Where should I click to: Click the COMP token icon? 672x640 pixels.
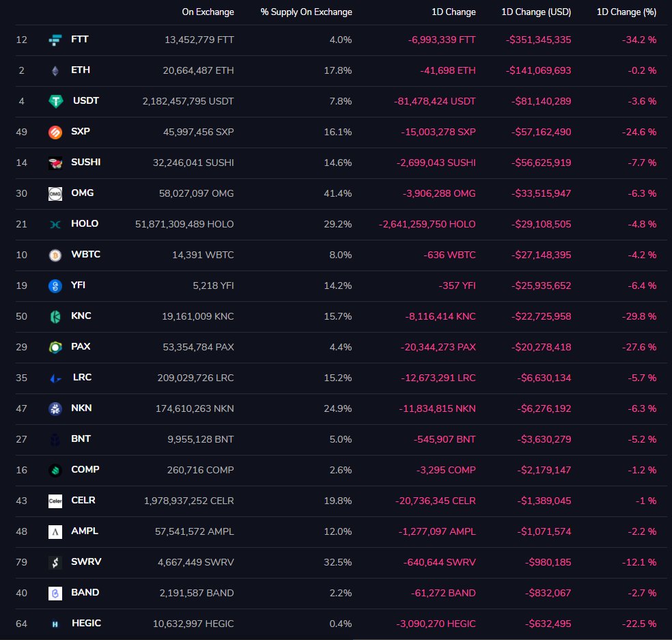point(55,470)
